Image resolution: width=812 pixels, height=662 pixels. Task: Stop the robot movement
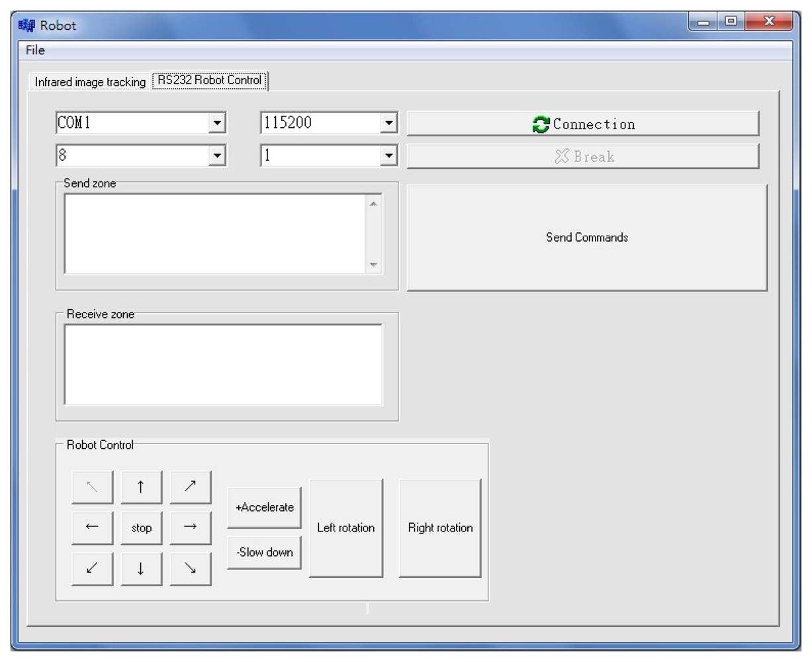click(141, 528)
